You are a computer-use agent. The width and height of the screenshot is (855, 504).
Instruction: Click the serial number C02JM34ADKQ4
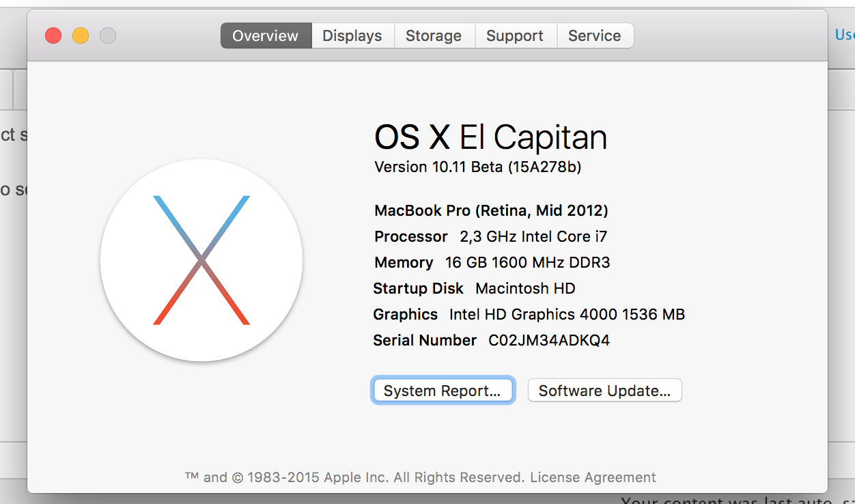tap(548, 340)
